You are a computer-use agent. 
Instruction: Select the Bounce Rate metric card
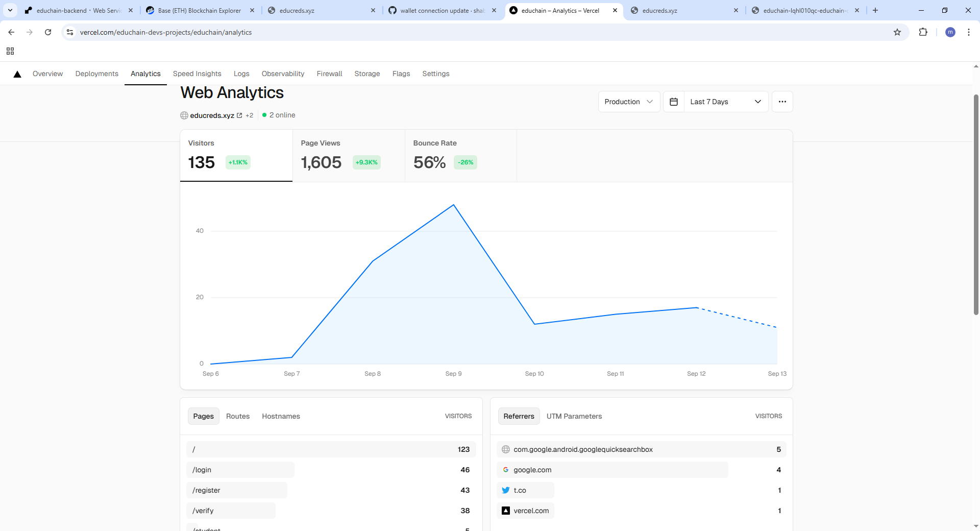pyautogui.click(x=461, y=156)
